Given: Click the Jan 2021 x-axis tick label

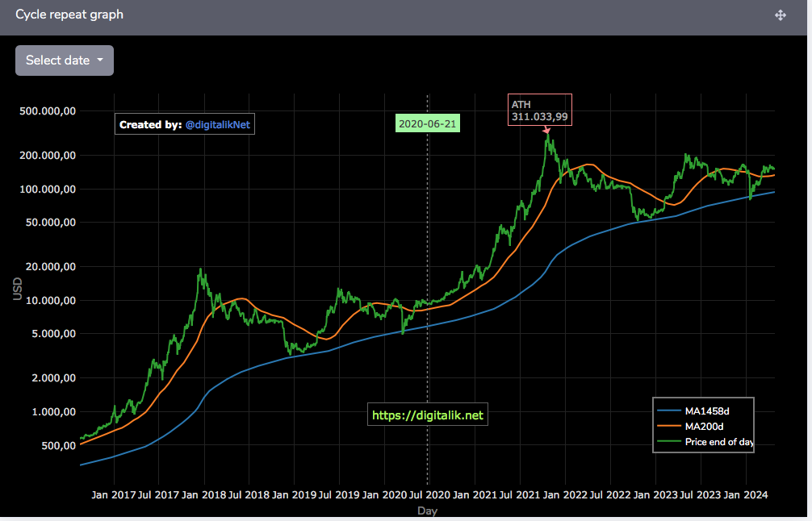Looking at the screenshot, I should click(x=475, y=494).
